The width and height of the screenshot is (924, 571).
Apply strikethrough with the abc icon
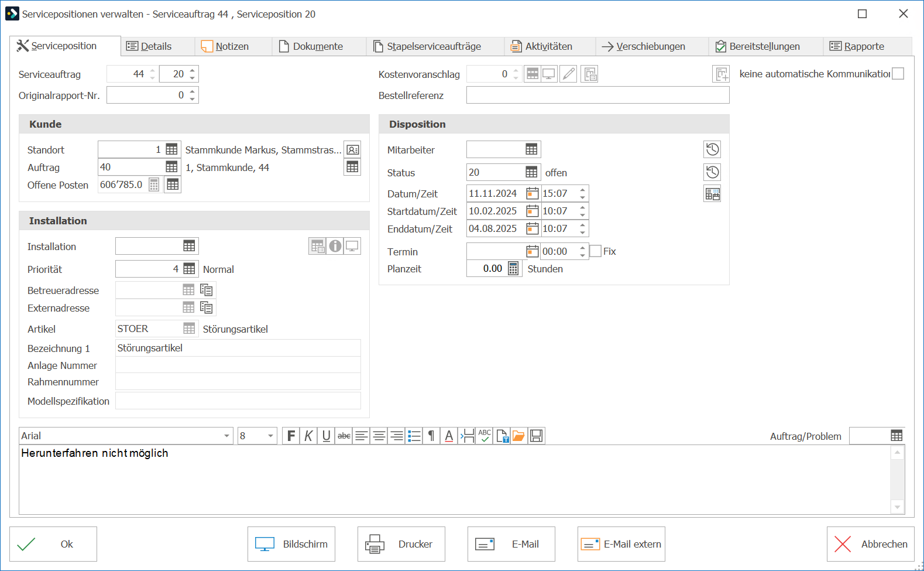[x=344, y=436]
